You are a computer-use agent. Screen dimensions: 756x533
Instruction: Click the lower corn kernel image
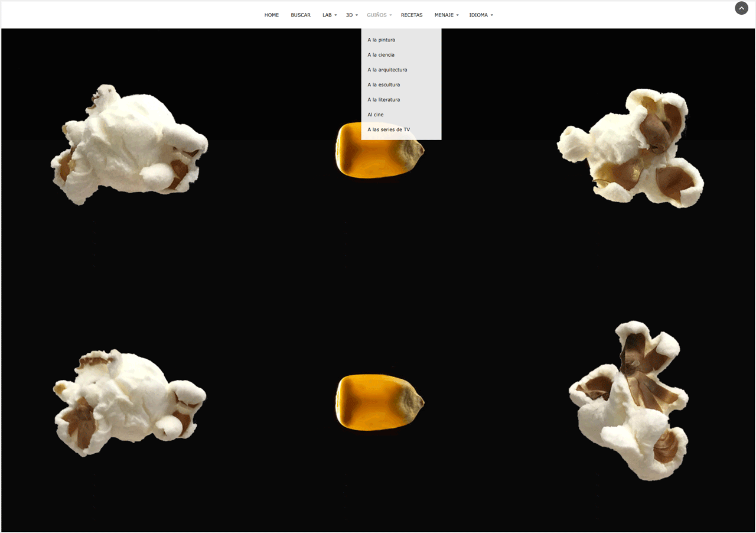tap(380, 402)
